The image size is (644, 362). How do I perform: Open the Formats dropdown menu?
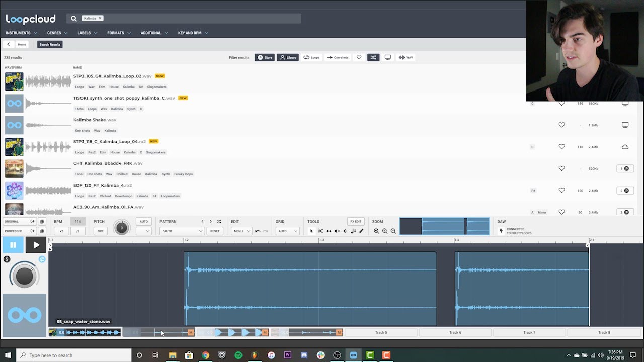click(x=119, y=33)
